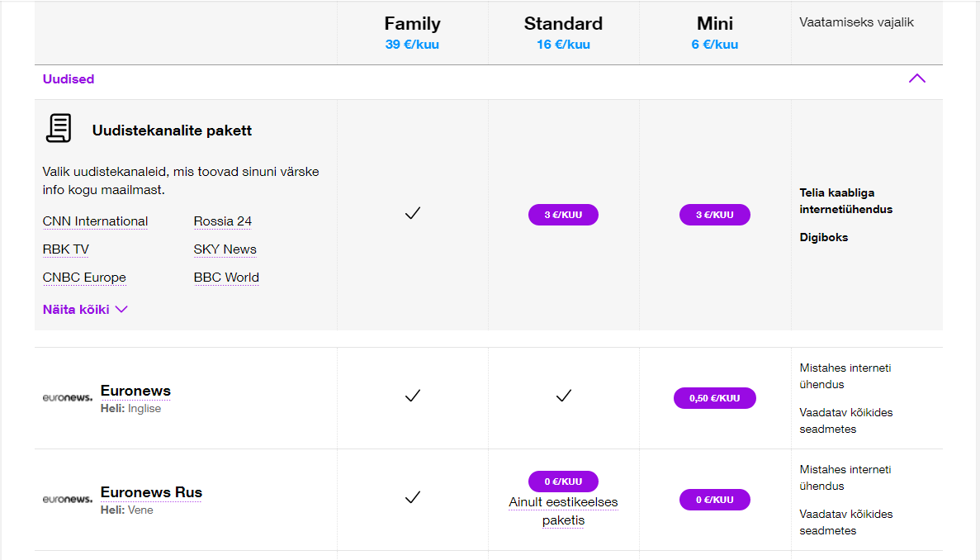Viewport: 980px width, 560px height.
Task: Open the Euronews channel title link
Action: [x=135, y=392]
